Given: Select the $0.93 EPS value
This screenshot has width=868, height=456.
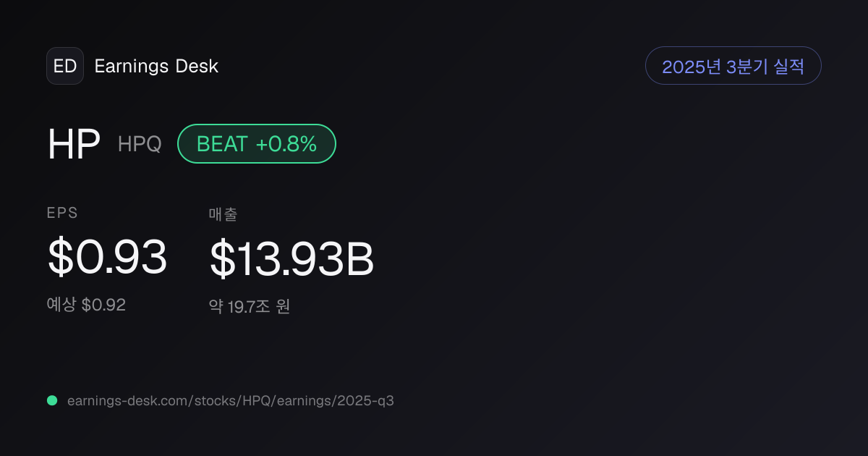Looking at the screenshot, I should tap(107, 257).
